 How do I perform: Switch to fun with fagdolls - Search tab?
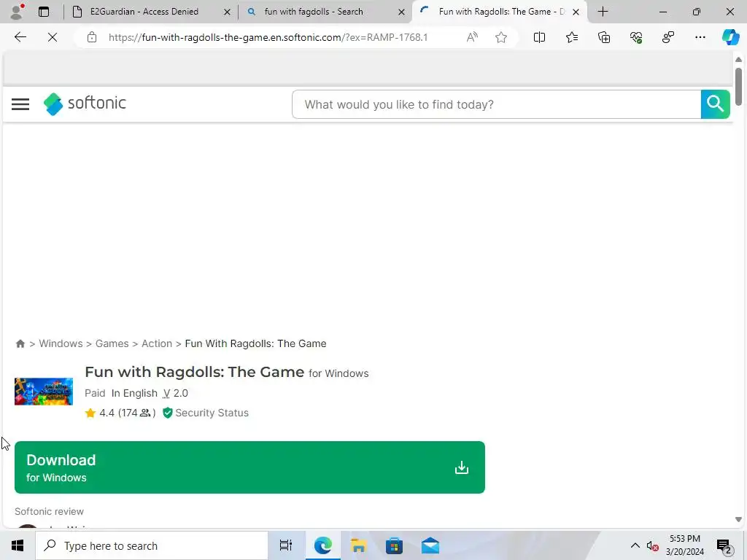pos(314,12)
